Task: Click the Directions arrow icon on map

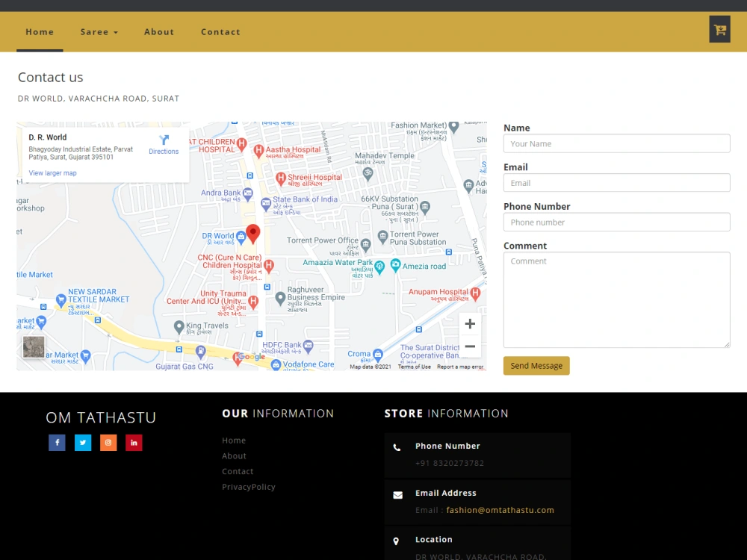Action: click(x=164, y=140)
